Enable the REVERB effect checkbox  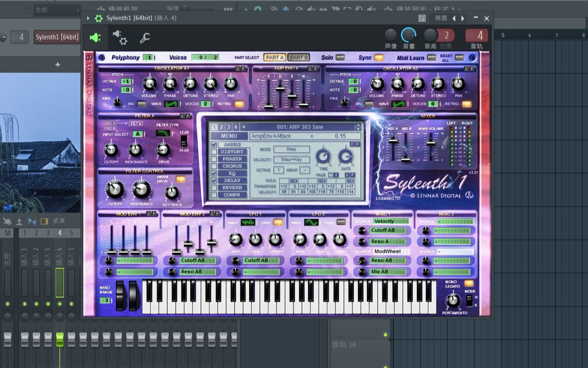(x=214, y=188)
